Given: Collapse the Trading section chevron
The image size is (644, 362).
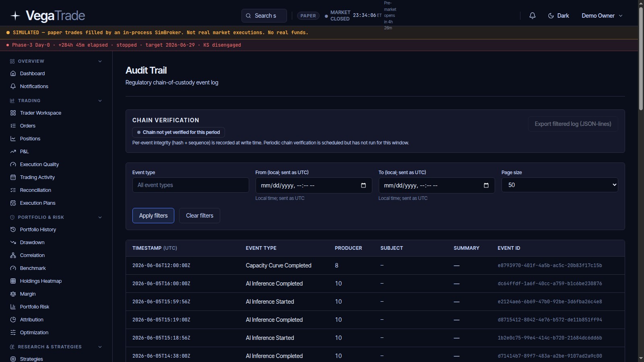Looking at the screenshot, I should tap(100, 101).
